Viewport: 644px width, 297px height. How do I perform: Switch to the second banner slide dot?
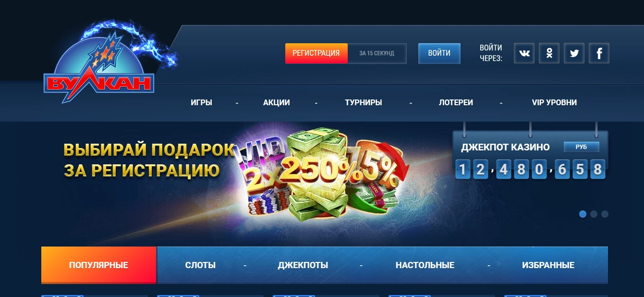594,214
